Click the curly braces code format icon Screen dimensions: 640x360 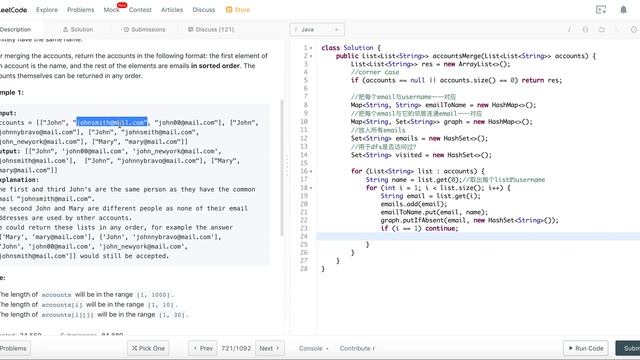pyautogui.click(x=585, y=29)
